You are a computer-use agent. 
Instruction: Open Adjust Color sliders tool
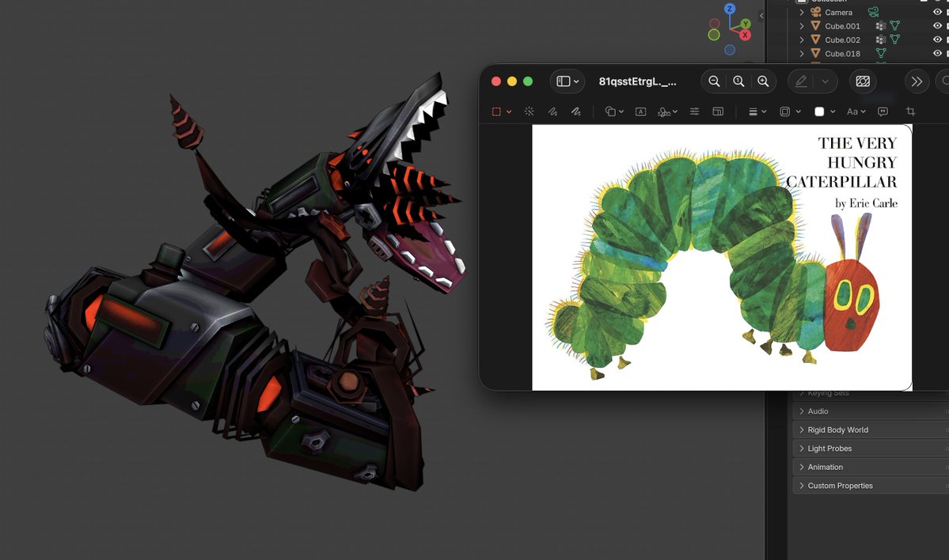pos(694,112)
